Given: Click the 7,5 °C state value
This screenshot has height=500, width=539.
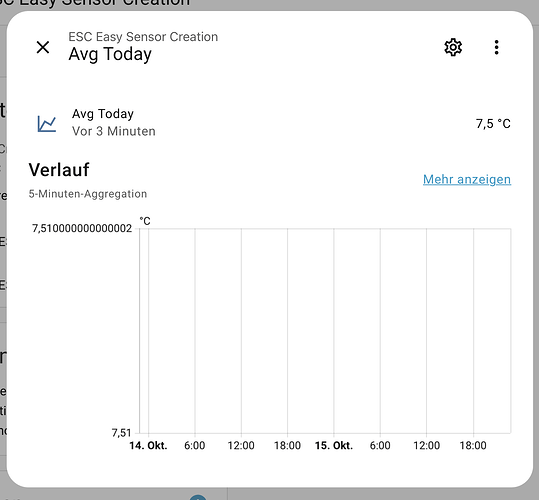Looking at the screenshot, I should [x=493, y=124].
